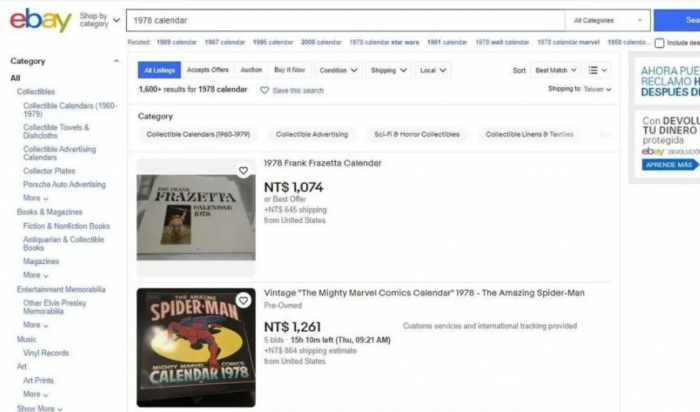This screenshot has height=412, width=700.
Task: Open Entertainment Memorabilia sidebar category
Action: pos(61,290)
